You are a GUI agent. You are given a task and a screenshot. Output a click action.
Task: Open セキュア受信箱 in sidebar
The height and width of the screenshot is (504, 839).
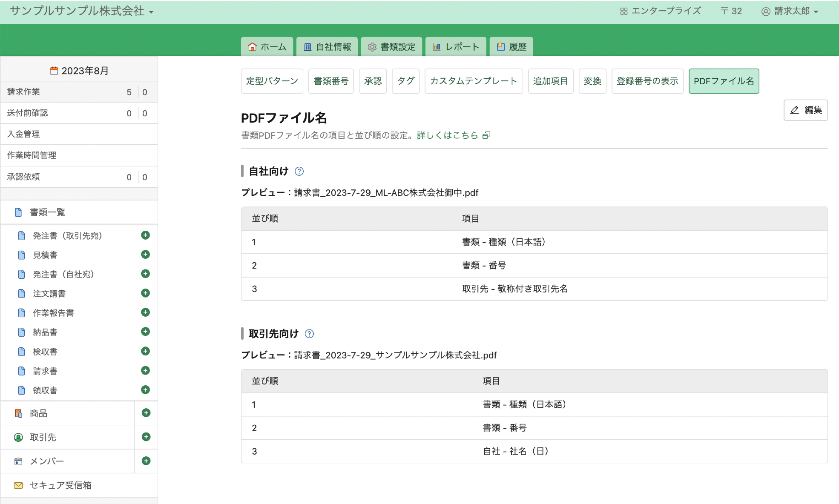(60, 485)
